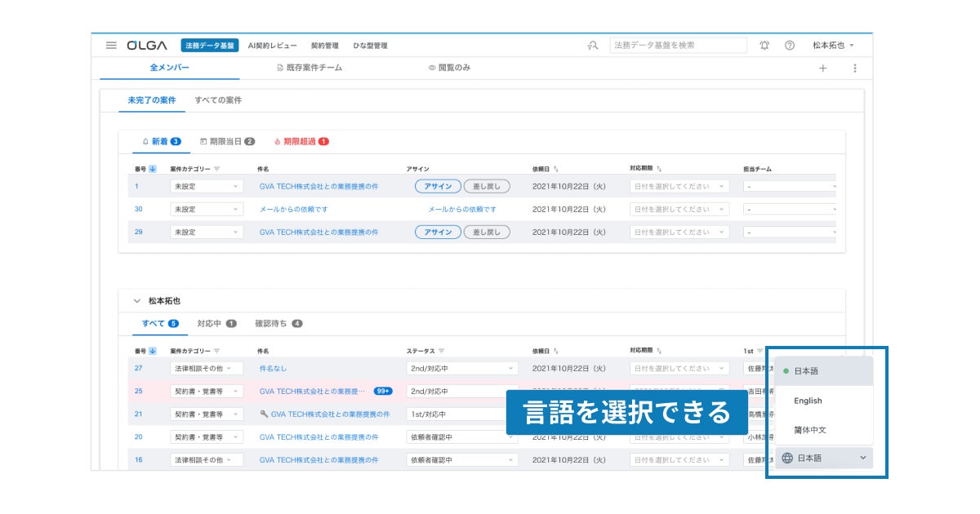
Task: Click アサイン button for case 1
Action: [x=439, y=186]
